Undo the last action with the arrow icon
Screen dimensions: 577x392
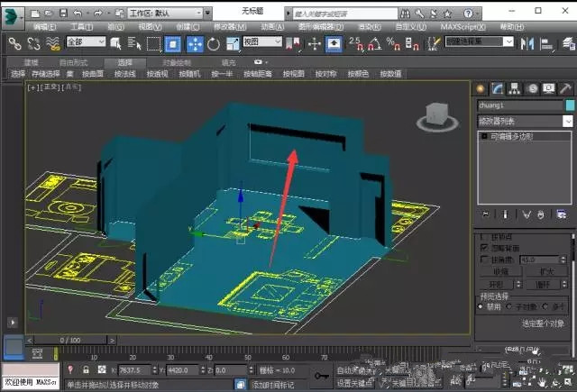point(78,14)
